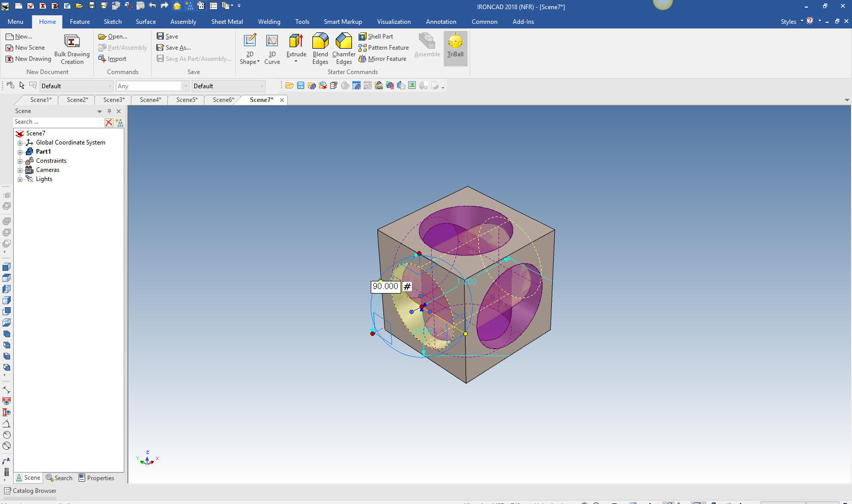Open the 2D Shape dropdown
852x504 pixels.
(250, 49)
